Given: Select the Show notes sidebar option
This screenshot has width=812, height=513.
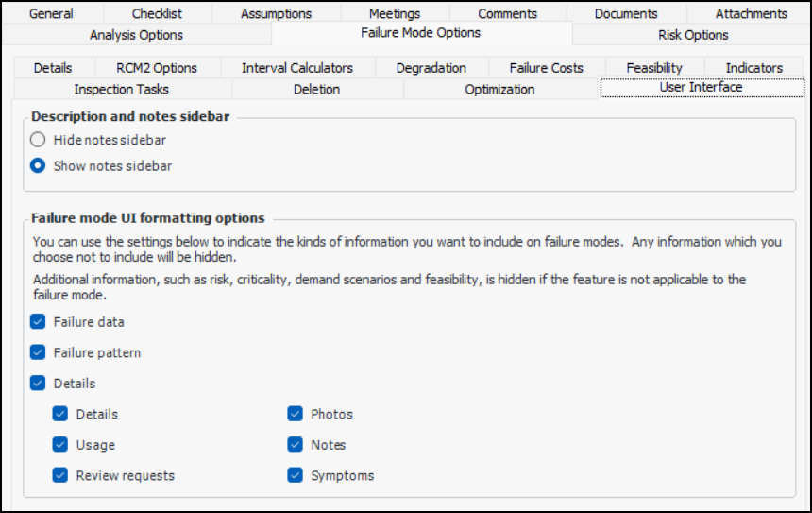Looking at the screenshot, I should tap(38, 166).
